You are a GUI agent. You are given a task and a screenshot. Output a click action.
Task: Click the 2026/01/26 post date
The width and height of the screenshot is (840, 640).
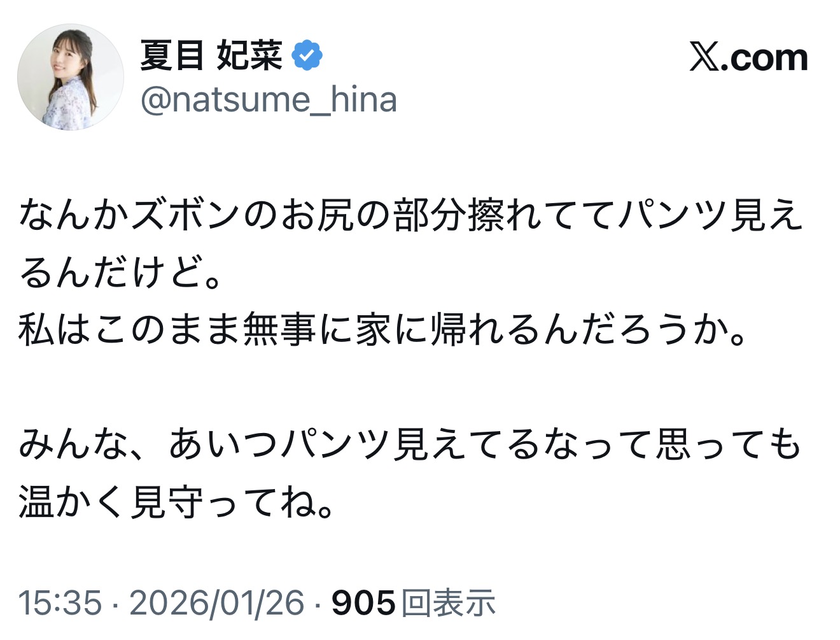point(217,602)
